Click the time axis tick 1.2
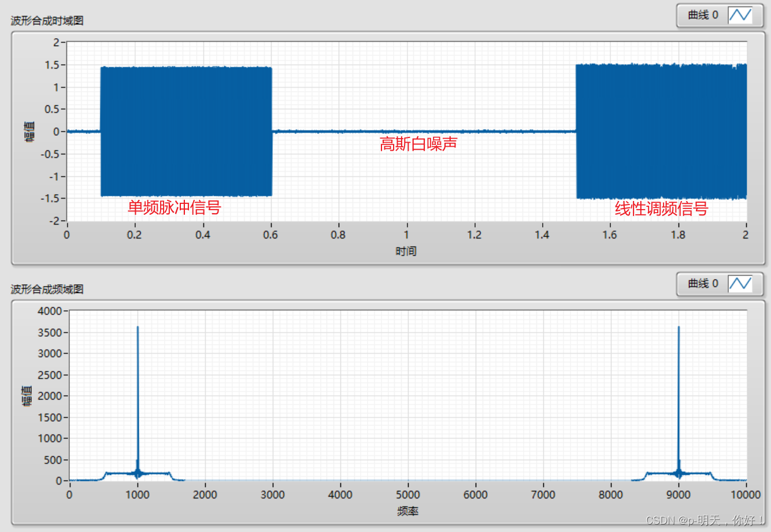Viewport: 771px width, 532px height. 475,235
